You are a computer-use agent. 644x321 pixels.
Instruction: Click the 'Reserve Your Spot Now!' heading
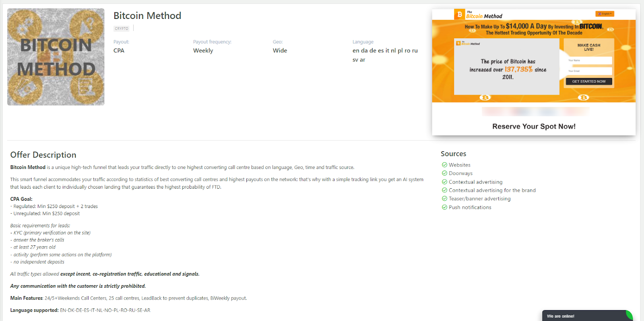click(534, 126)
